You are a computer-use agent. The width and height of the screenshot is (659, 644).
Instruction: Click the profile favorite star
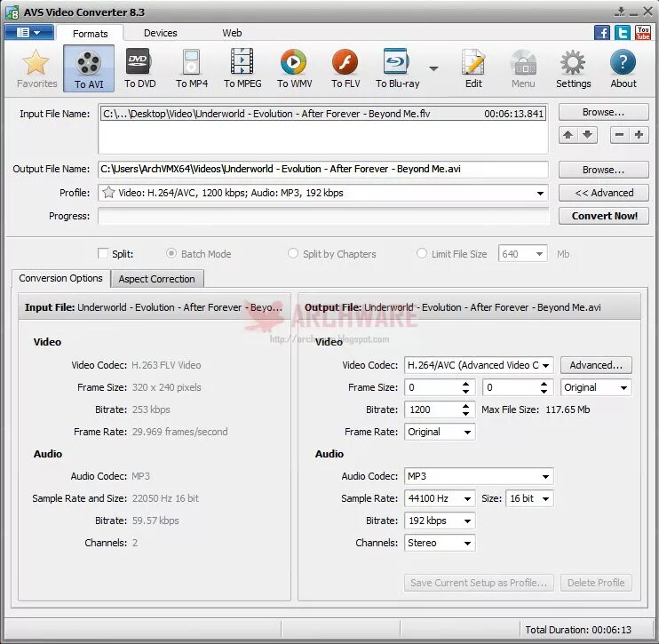pyautogui.click(x=108, y=193)
